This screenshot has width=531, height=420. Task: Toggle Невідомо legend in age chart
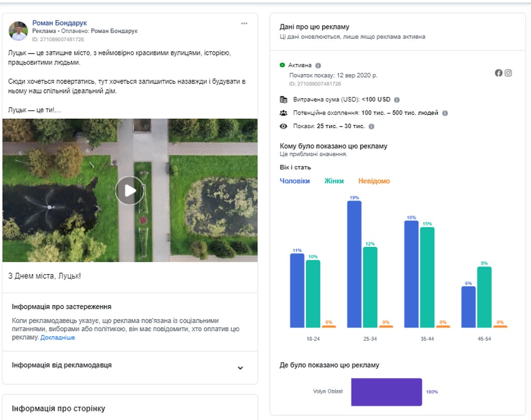pyautogui.click(x=374, y=181)
